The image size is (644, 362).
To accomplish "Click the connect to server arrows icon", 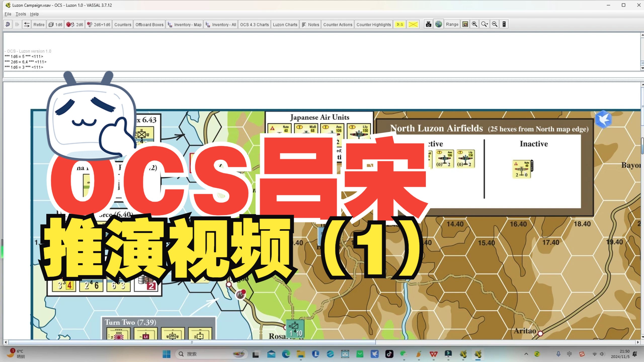I will click(27, 24).
